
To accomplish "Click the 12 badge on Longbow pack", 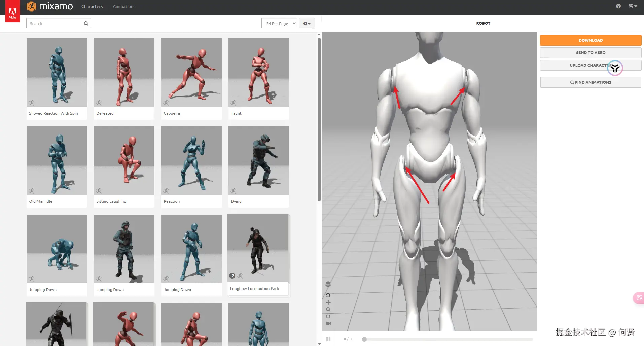I will [x=232, y=276].
